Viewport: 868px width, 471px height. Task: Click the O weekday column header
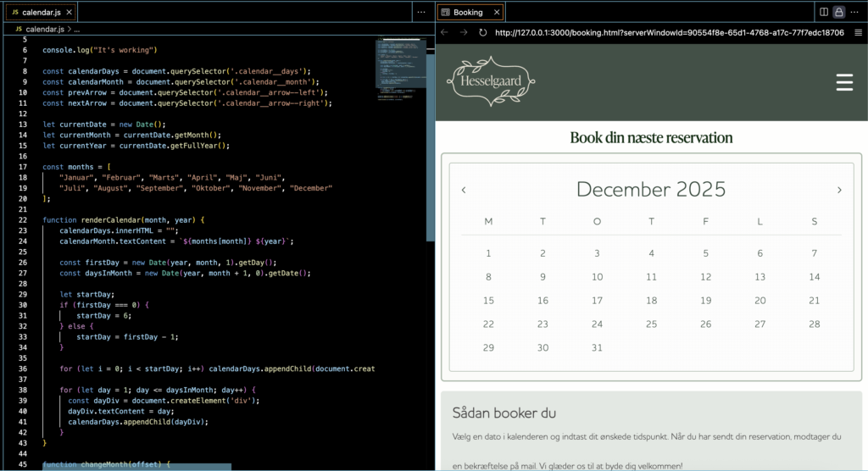pos(597,221)
